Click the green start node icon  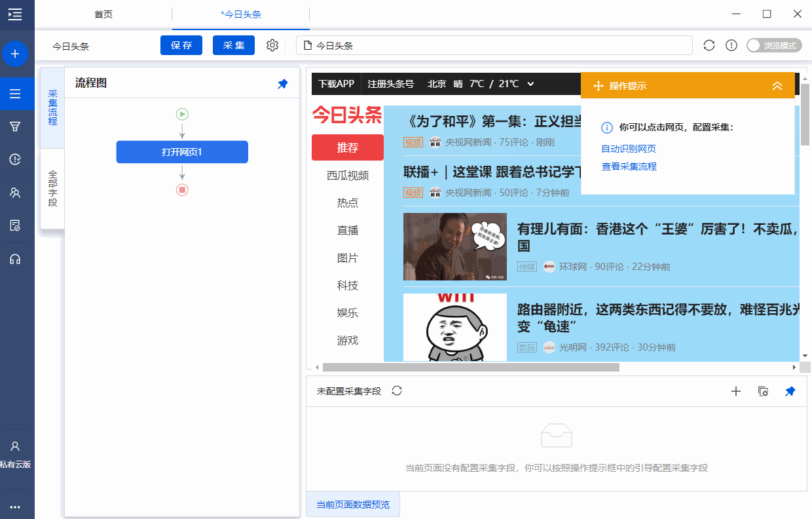tap(182, 114)
